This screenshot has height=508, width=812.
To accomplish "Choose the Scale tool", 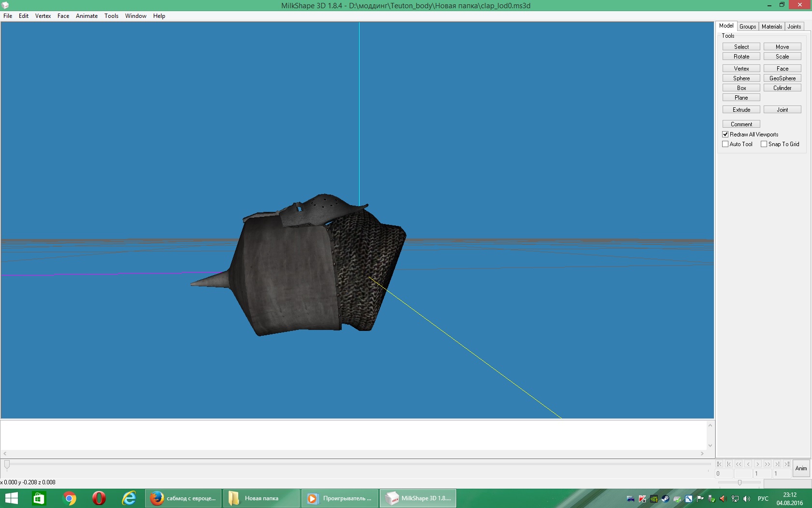I will point(782,57).
